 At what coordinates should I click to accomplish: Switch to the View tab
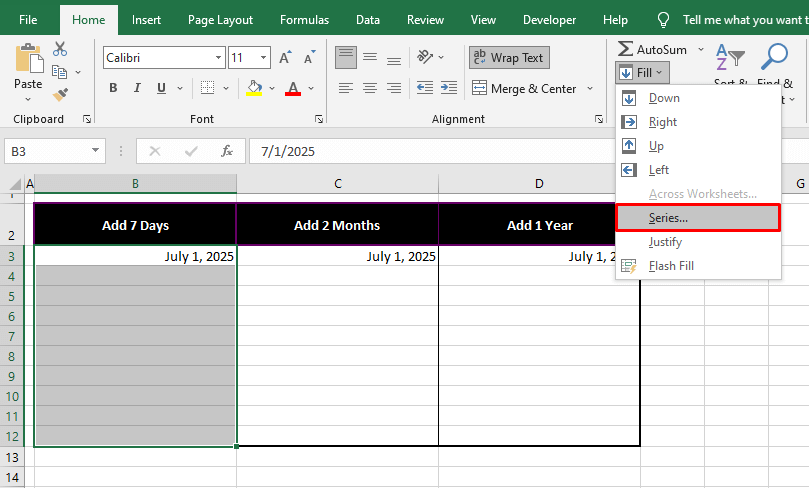tap(483, 20)
